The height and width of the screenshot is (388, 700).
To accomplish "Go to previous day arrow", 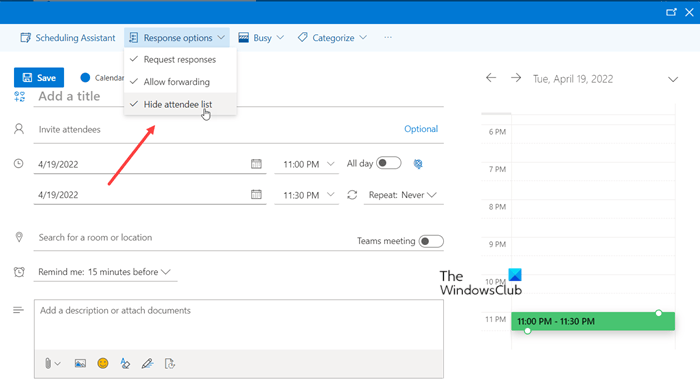I will (x=491, y=78).
